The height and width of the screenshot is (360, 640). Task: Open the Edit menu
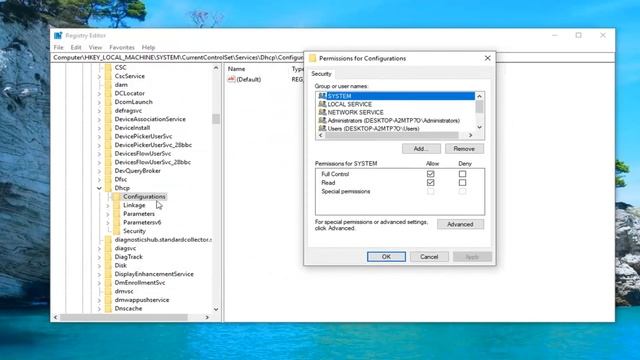point(76,47)
